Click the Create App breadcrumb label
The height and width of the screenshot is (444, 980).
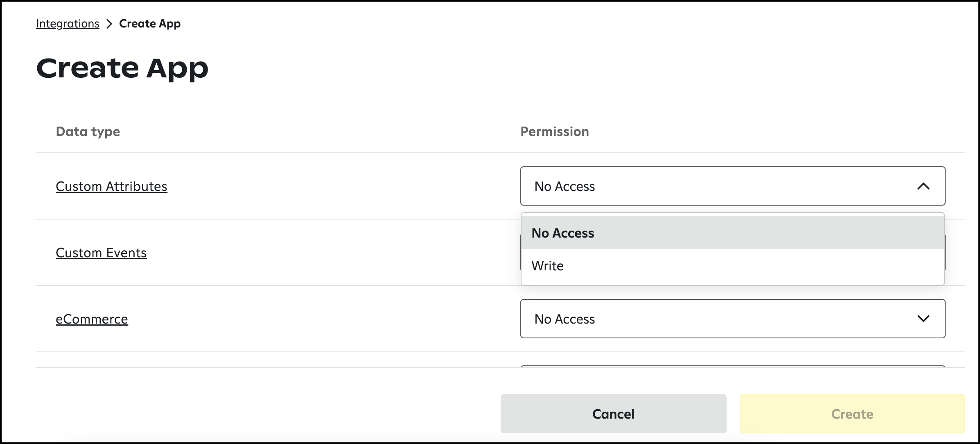tap(150, 24)
